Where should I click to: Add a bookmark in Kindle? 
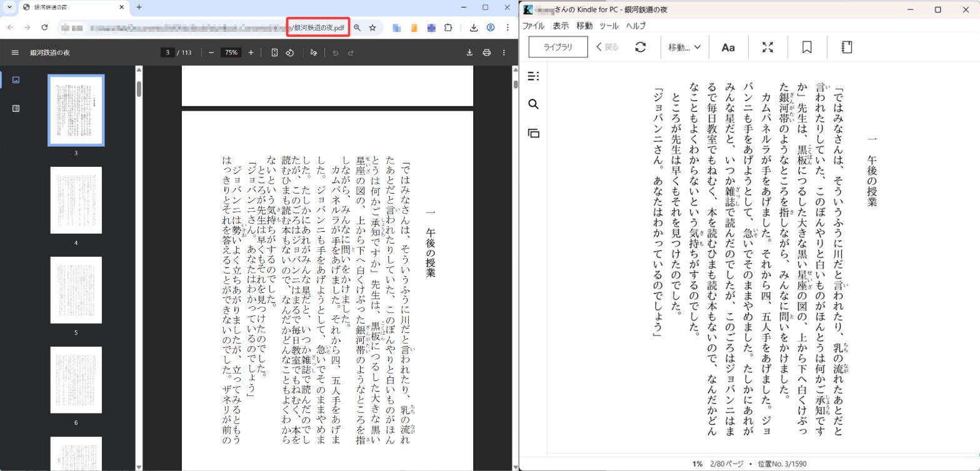pyautogui.click(x=807, y=47)
